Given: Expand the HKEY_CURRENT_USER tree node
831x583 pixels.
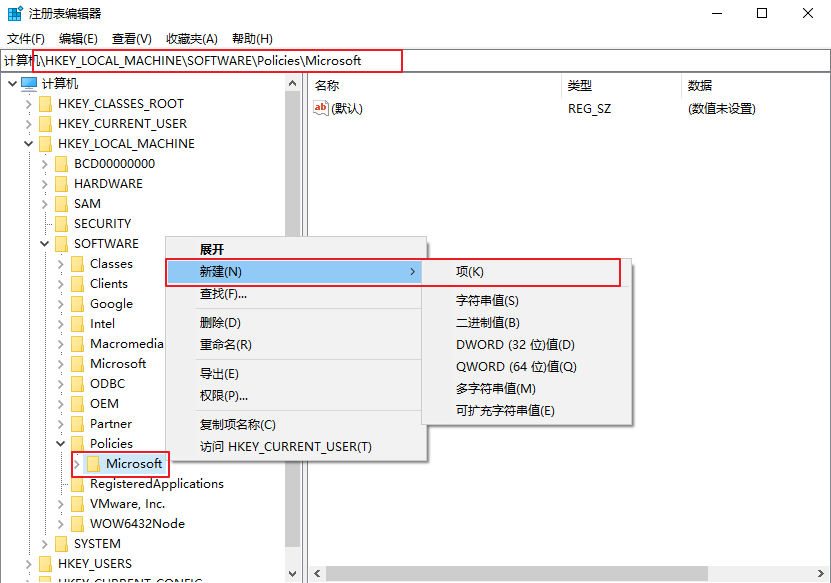Looking at the screenshot, I should pyautogui.click(x=28, y=124).
